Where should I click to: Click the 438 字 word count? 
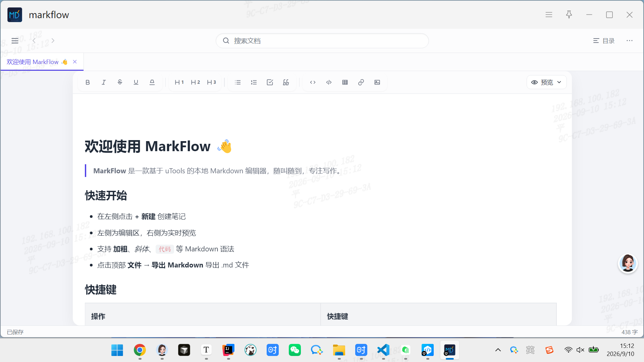coord(630,332)
